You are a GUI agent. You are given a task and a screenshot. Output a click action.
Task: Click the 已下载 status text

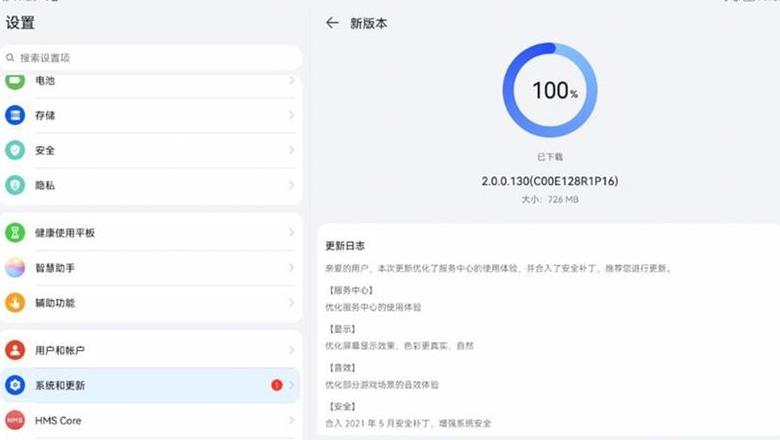click(550, 157)
